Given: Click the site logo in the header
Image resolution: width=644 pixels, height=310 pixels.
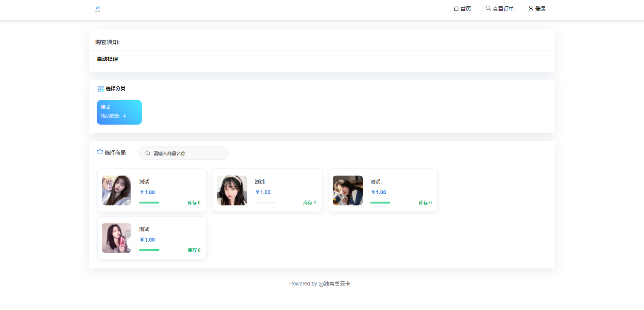Looking at the screenshot, I should click(98, 9).
